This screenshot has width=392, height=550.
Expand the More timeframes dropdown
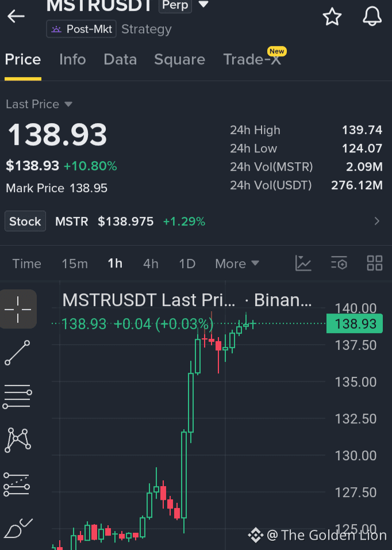237,263
